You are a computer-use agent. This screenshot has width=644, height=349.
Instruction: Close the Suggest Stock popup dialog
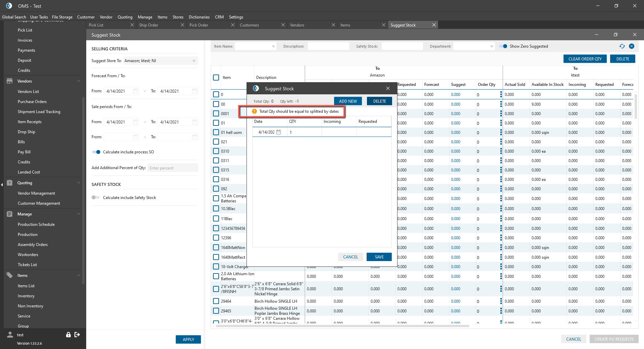pos(388,88)
